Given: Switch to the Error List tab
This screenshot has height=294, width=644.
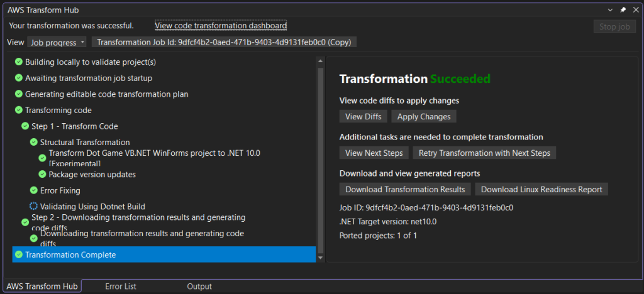Looking at the screenshot, I should click(121, 286).
